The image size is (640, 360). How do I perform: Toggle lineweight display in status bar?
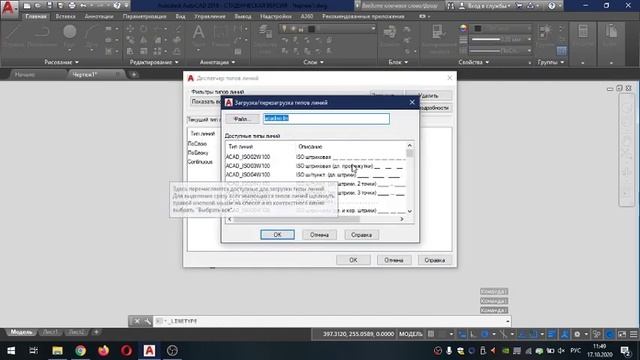point(551,334)
